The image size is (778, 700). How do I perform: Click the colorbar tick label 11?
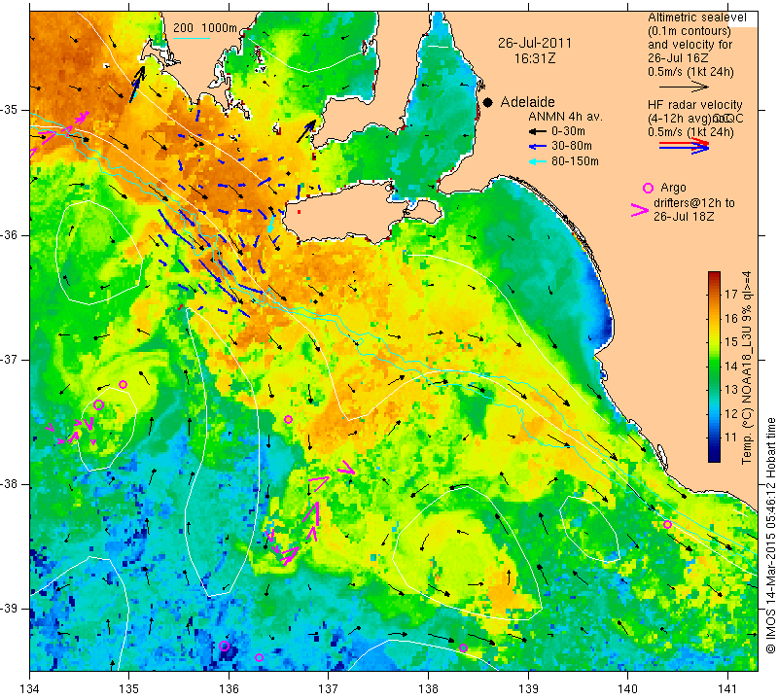click(731, 437)
